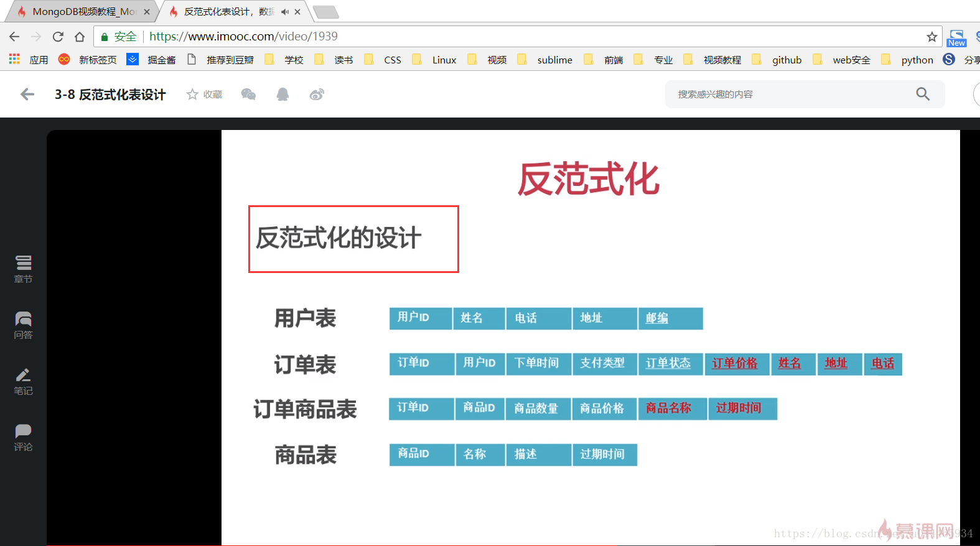Click the 描述 cell in 商品表 row

pos(539,454)
